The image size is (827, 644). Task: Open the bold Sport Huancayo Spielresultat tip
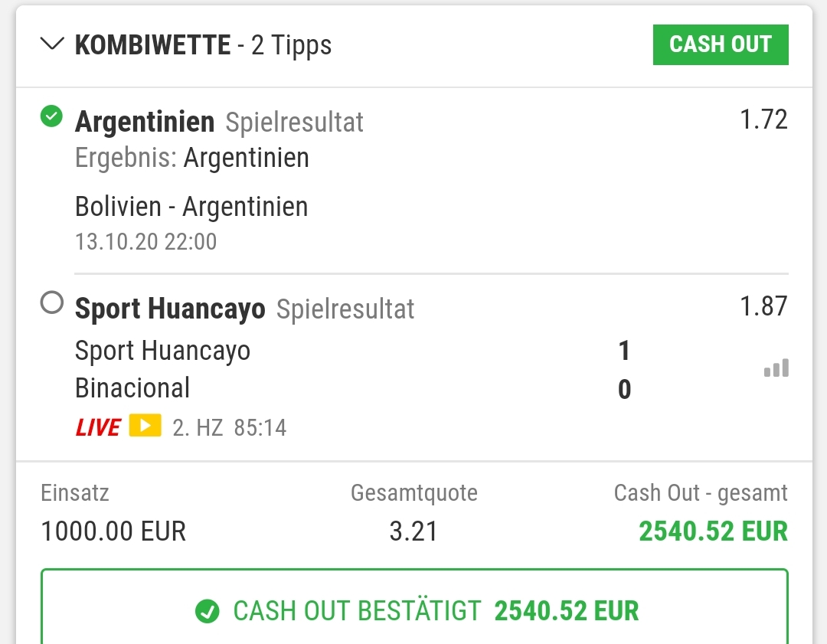coord(170,309)
